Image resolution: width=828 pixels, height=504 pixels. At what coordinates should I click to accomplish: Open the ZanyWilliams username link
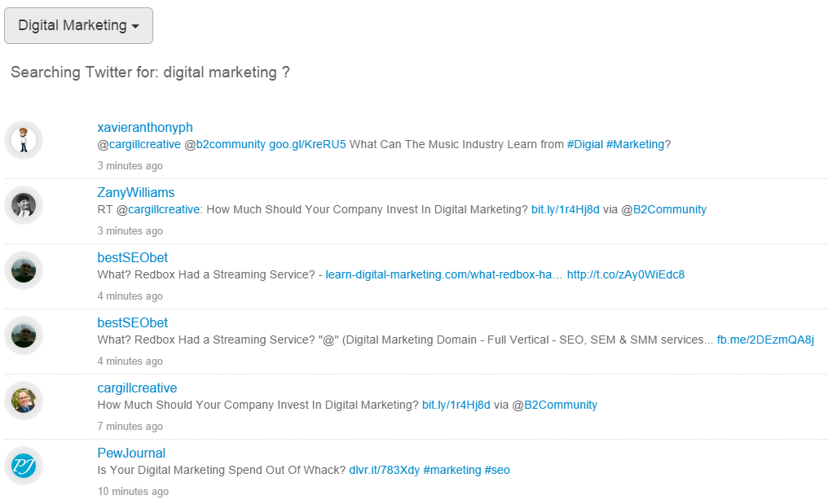(x=136, y=193)
